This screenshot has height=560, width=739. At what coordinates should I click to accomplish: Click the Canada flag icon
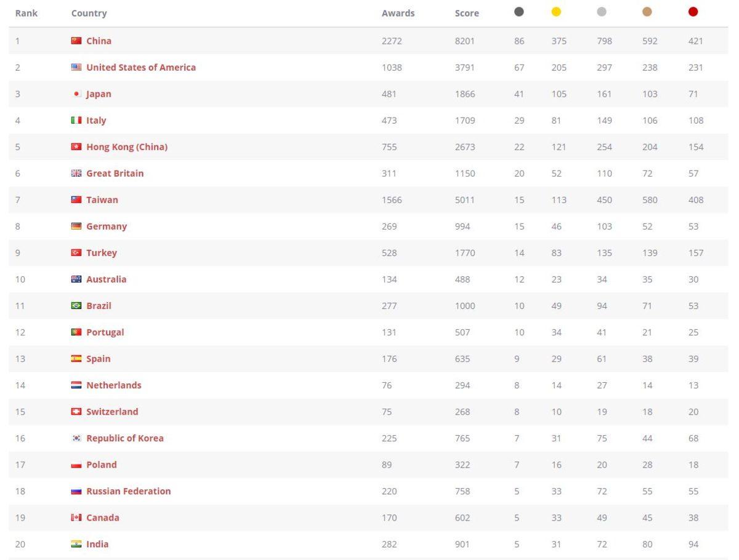coord(76,518)
